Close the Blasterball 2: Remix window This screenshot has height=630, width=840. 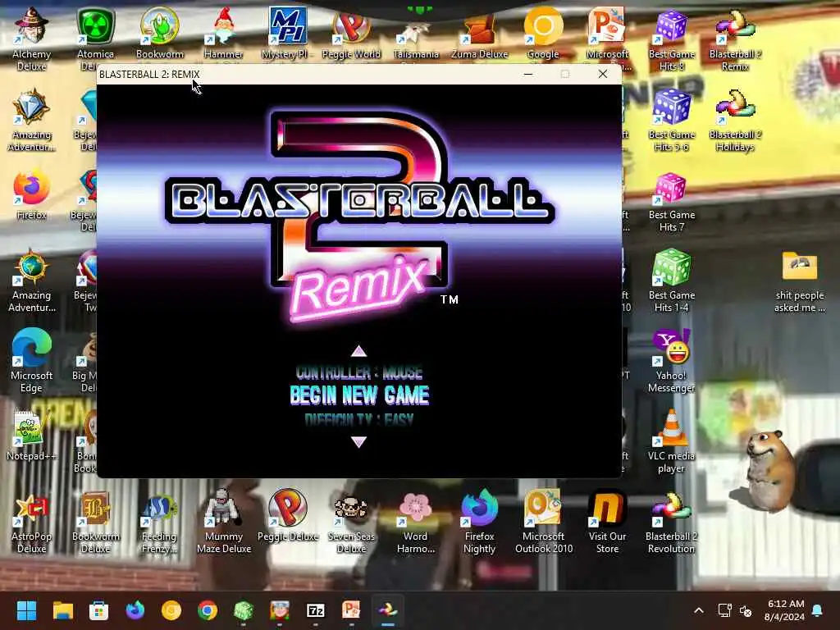pyautogui.click(x=603, y=74)
